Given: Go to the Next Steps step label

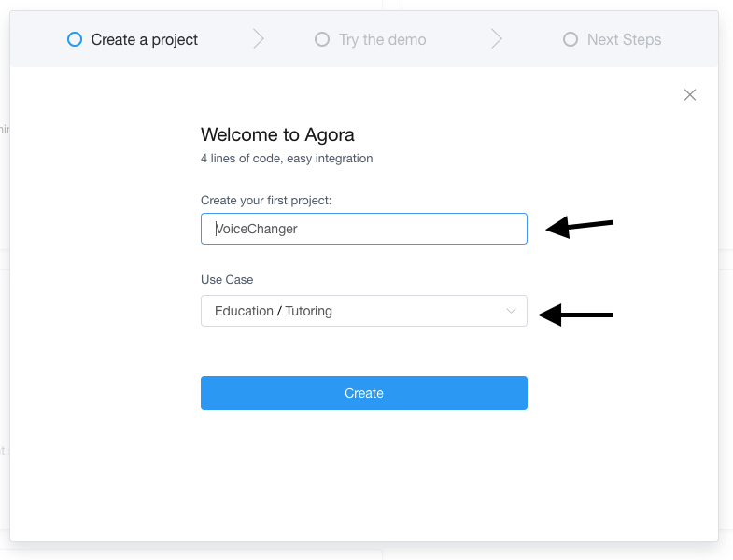Looking at the screenshot, I should coord(624,39).
